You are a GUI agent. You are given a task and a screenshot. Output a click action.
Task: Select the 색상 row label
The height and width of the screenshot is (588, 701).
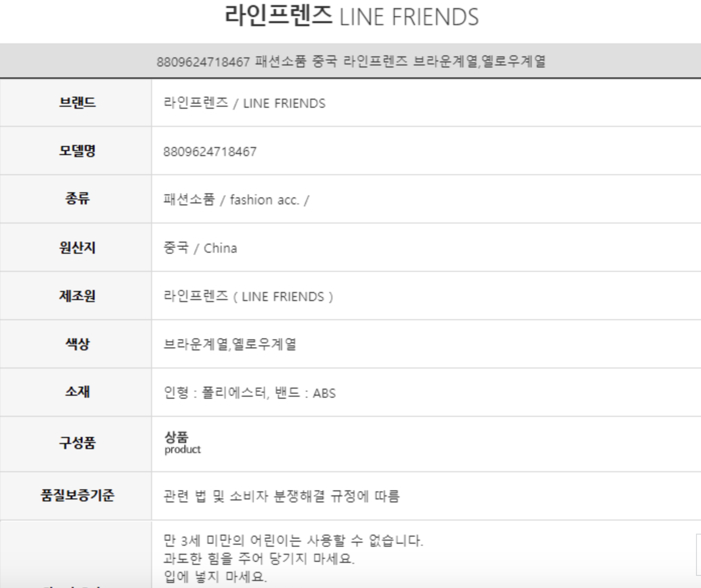(x=77, y=344)
